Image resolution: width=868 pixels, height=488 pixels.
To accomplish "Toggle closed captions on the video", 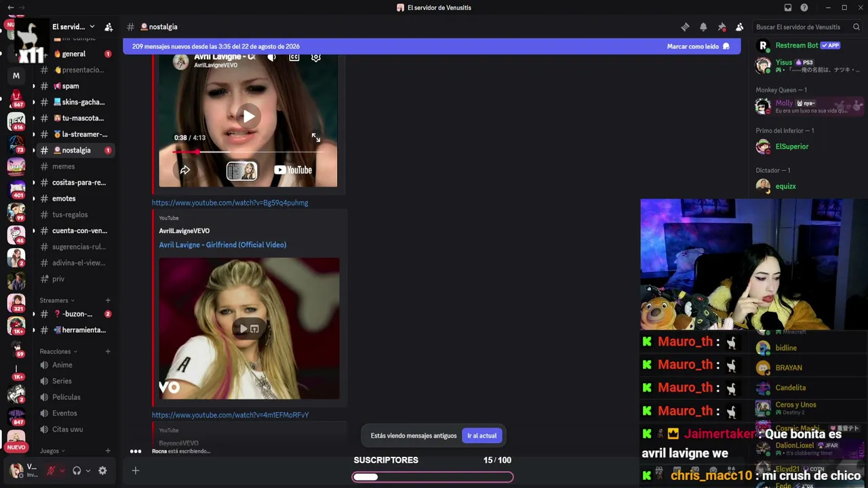I will 294,58.
